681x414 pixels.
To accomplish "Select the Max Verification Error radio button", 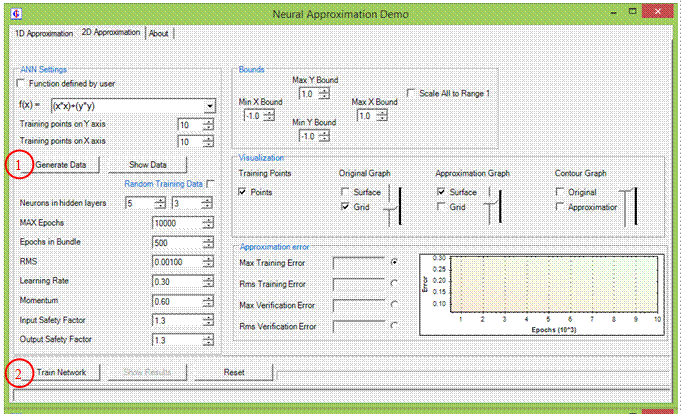I will tap(395, 304).
